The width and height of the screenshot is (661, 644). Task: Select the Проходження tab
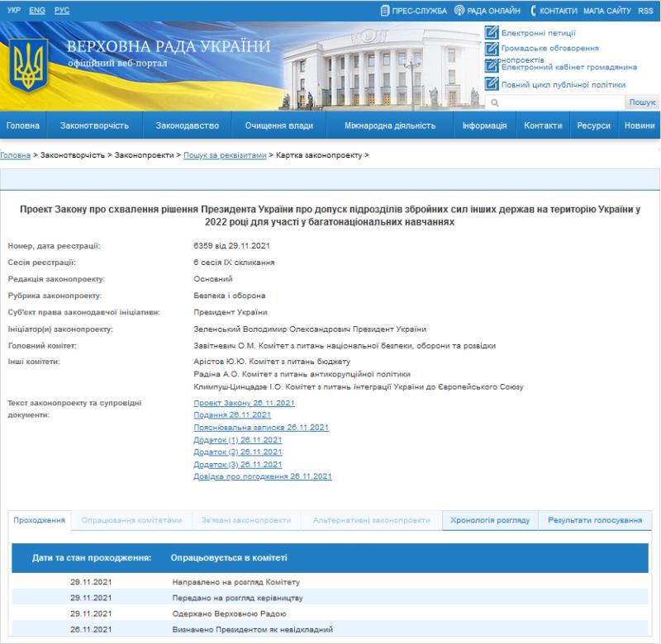(x=40, y=520)
